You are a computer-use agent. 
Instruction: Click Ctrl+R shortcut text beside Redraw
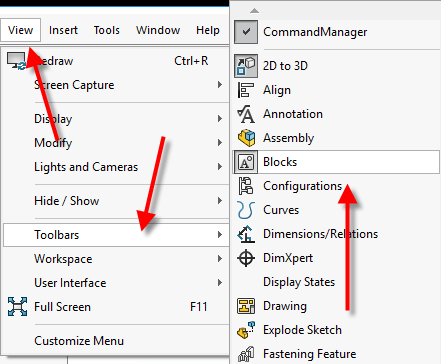[x=191, y=61]
